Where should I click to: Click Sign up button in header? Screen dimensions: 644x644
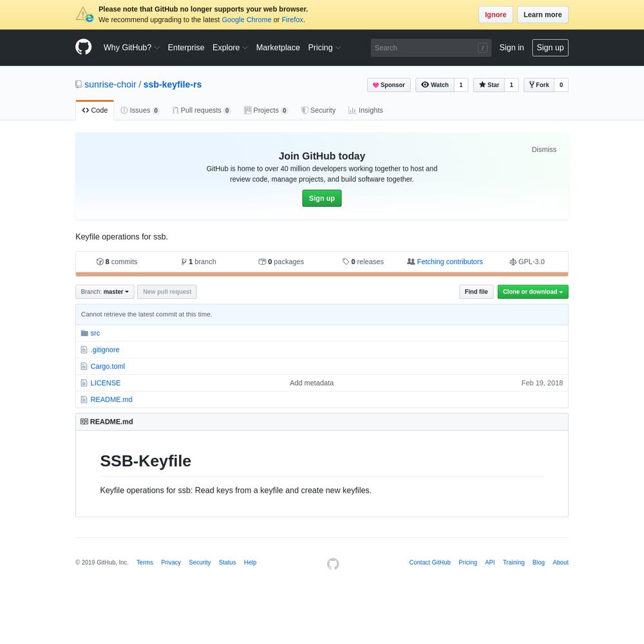(551, 48)
